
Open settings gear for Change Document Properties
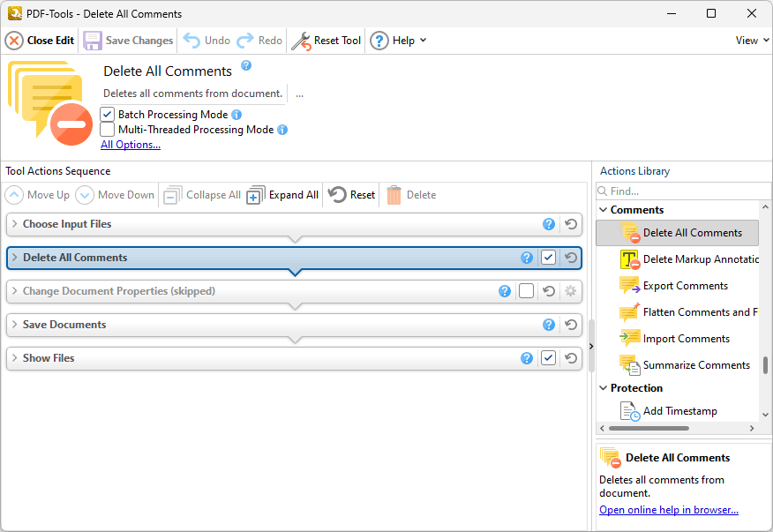571,291
